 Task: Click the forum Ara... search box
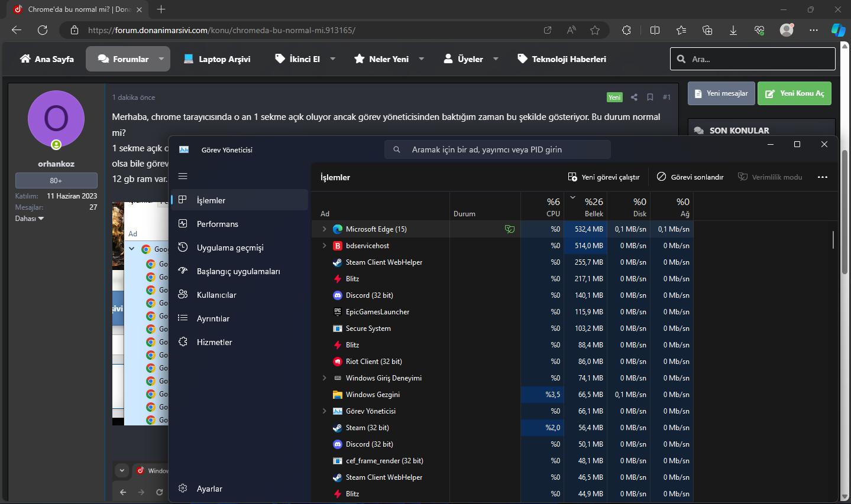(x=753, y=59)
